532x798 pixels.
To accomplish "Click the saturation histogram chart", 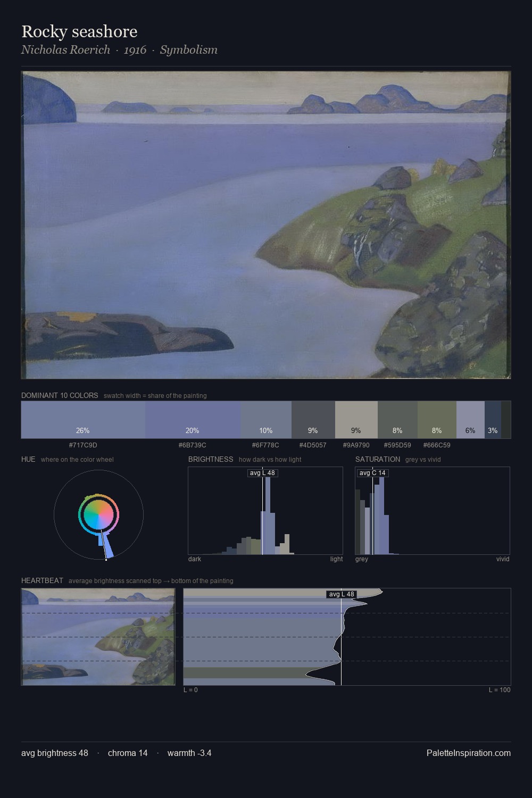I will (x=433, y=511).
